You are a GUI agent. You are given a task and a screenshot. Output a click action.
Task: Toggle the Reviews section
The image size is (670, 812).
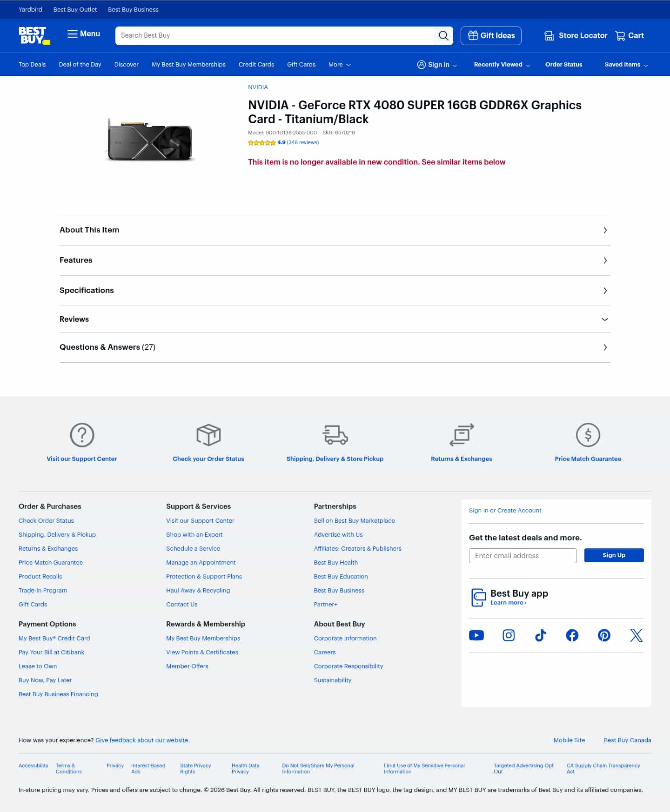[335, 319]
